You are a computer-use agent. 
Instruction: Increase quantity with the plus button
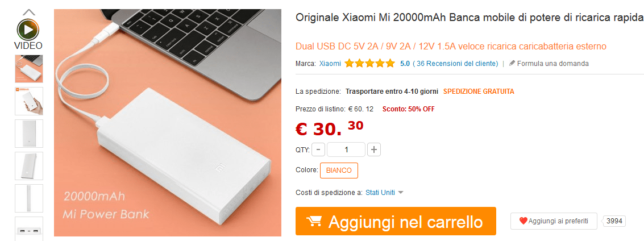pos(374,150)
